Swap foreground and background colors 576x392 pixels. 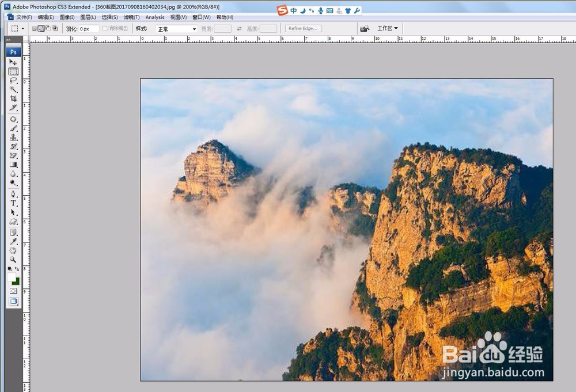coord(17,269)
